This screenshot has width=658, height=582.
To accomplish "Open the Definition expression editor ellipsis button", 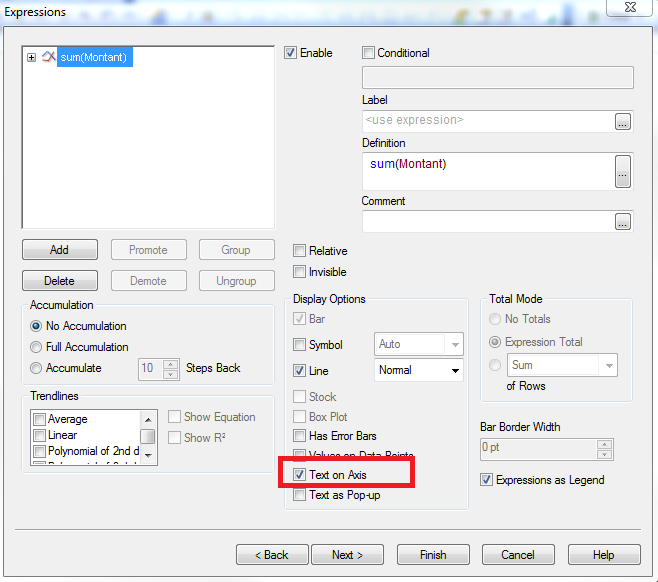I will [623, 171].
